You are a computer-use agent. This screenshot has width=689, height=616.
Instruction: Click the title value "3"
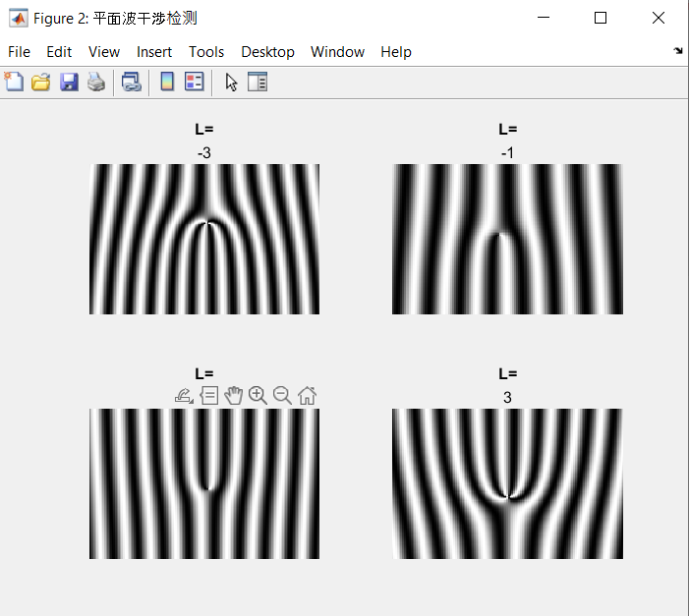(x=507, y=398)
